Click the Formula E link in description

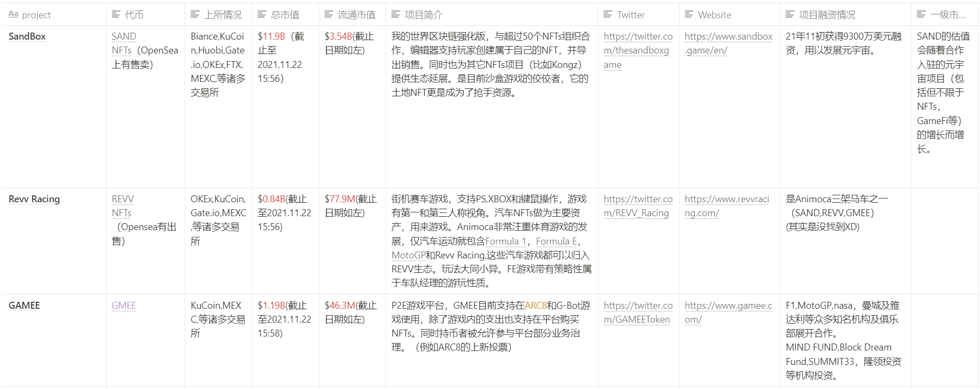tap(556, 241)
